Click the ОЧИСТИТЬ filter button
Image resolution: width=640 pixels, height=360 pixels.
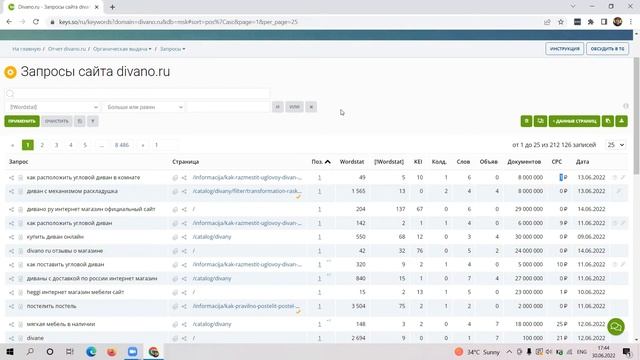point(57,121)
